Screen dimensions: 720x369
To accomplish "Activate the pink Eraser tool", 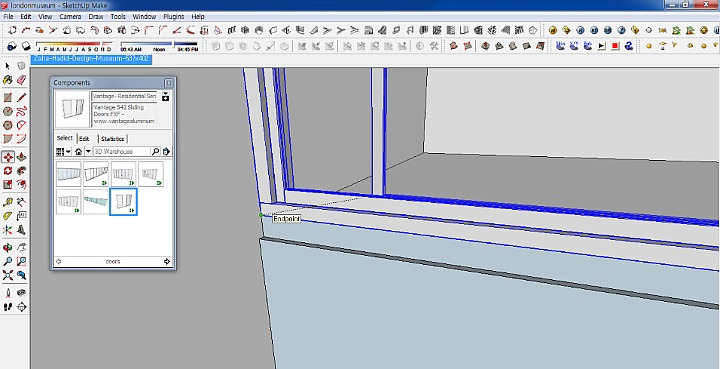I will [x=21, y=80].
